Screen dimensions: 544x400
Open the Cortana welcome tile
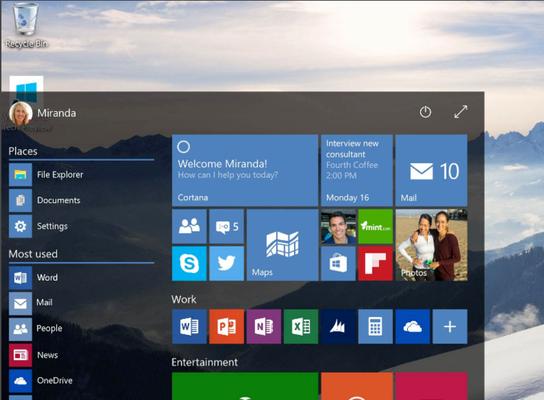coord(245,170)
